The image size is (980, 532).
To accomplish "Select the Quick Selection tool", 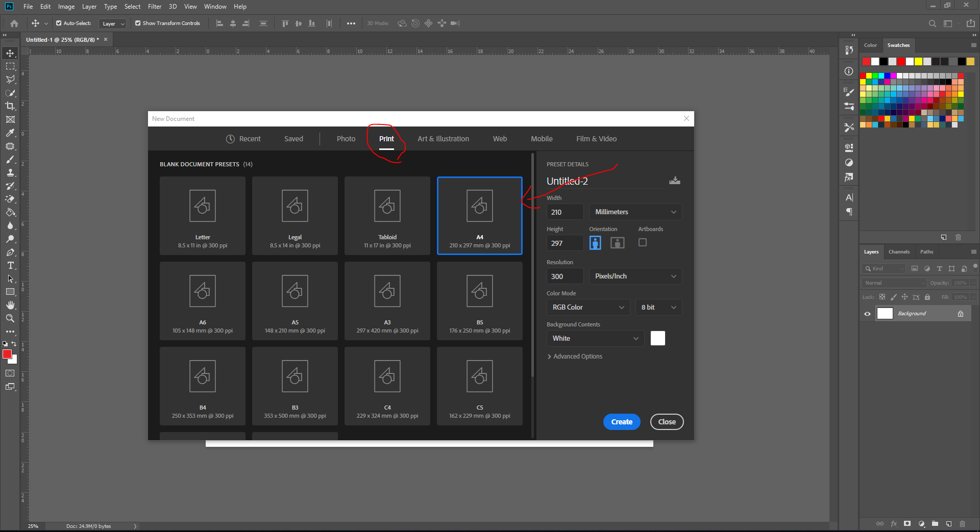I will click(x=10, y=93).
